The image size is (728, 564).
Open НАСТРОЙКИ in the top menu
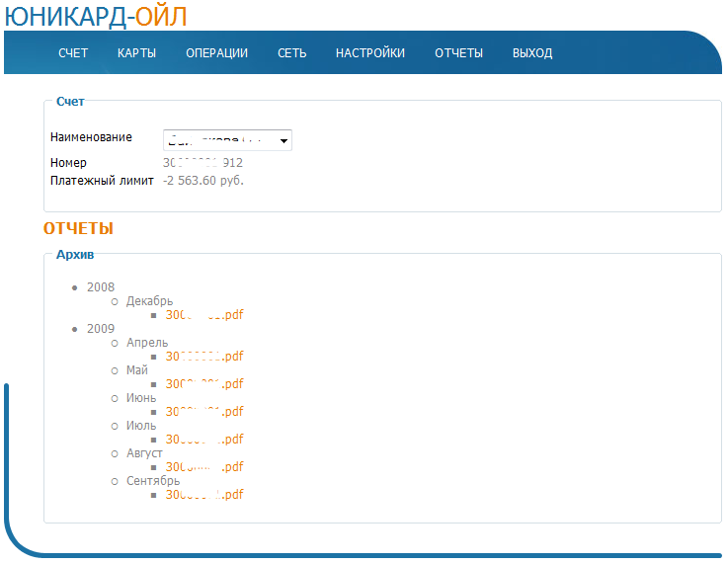pos(369,53)
